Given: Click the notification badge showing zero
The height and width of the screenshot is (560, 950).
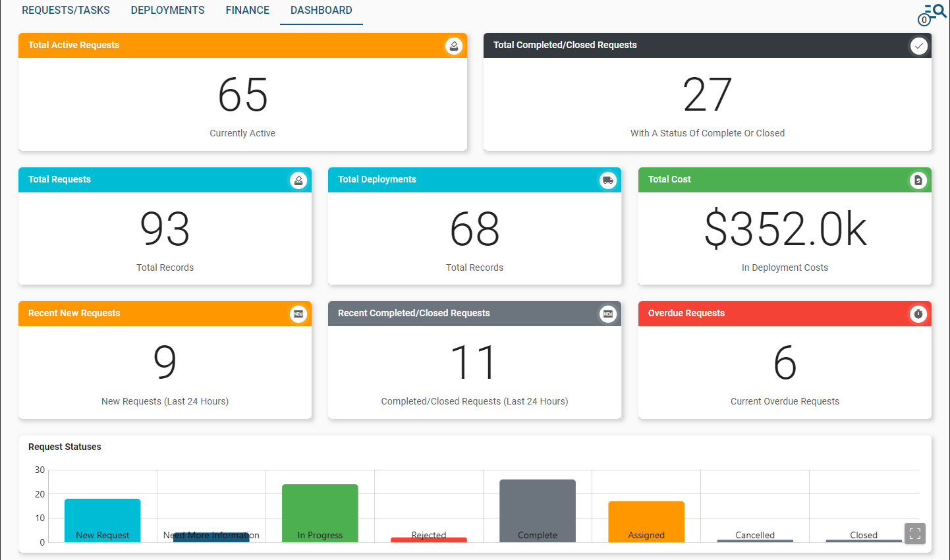Looking at the screenshot, I should coord(924,20).
